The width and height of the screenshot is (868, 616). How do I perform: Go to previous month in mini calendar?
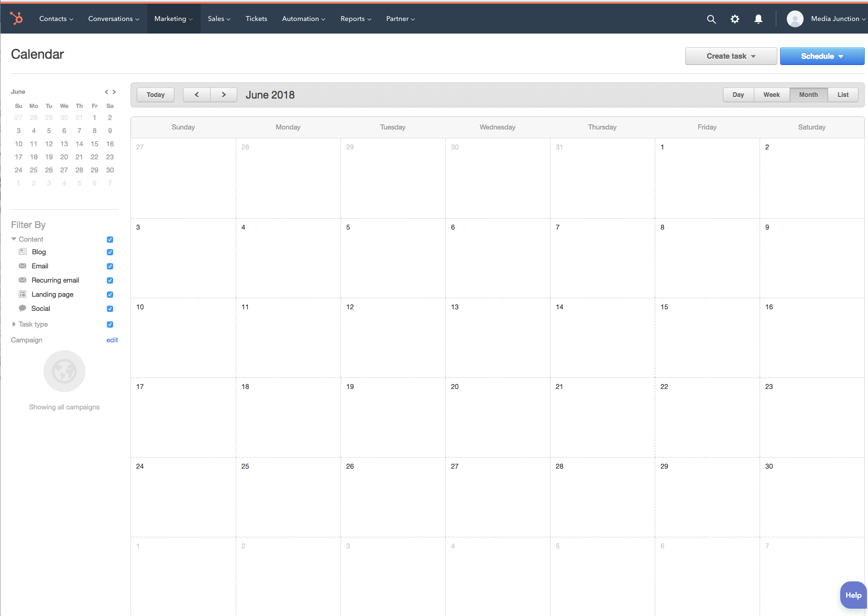click(106, 92)
